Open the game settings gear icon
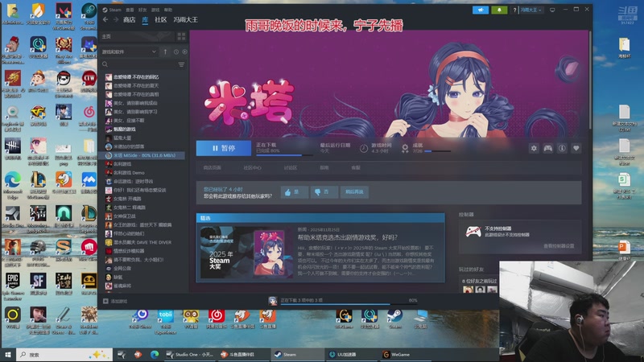Screen dimensions: 644x362 (534, 148)
